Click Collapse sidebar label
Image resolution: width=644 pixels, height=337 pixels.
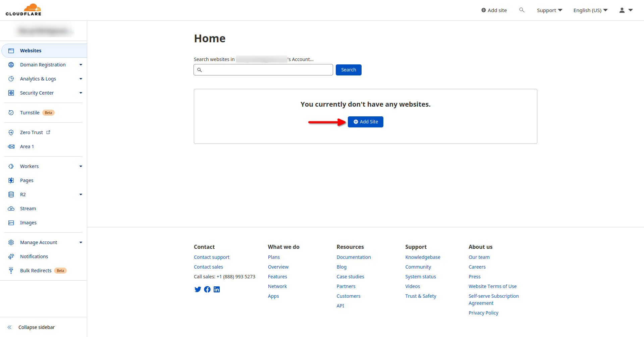tap(37, 327)
